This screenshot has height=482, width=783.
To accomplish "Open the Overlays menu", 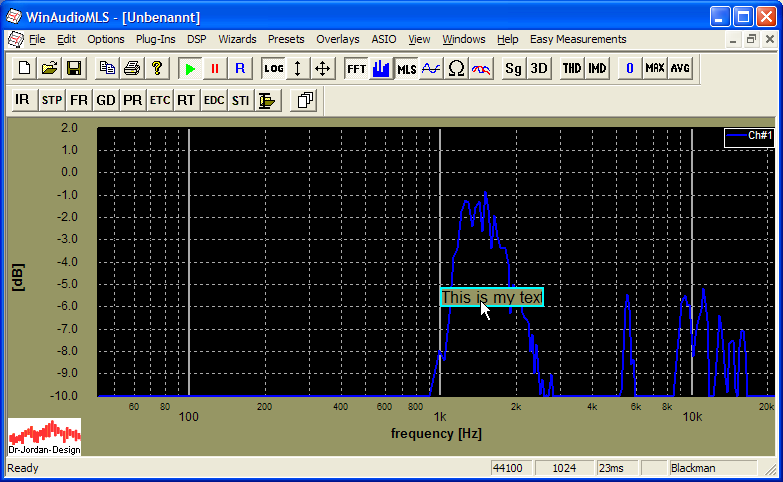I will (x=338, y=39).
